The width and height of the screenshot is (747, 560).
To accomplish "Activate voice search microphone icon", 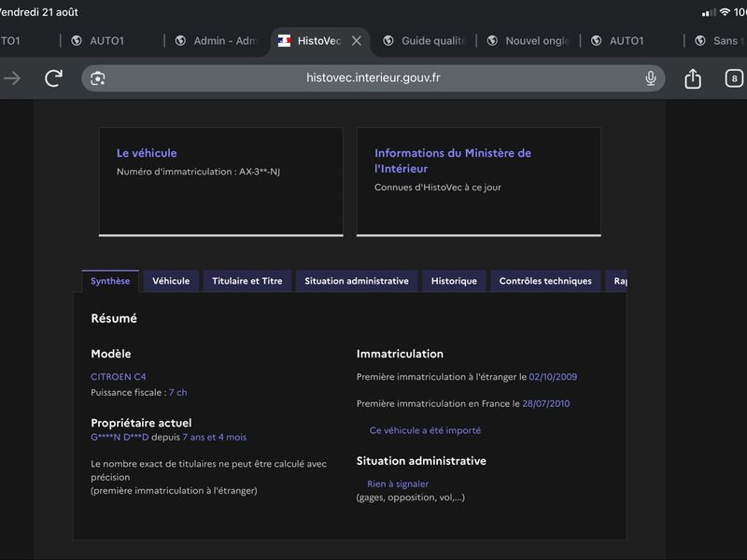I will [x=650, y=78].
